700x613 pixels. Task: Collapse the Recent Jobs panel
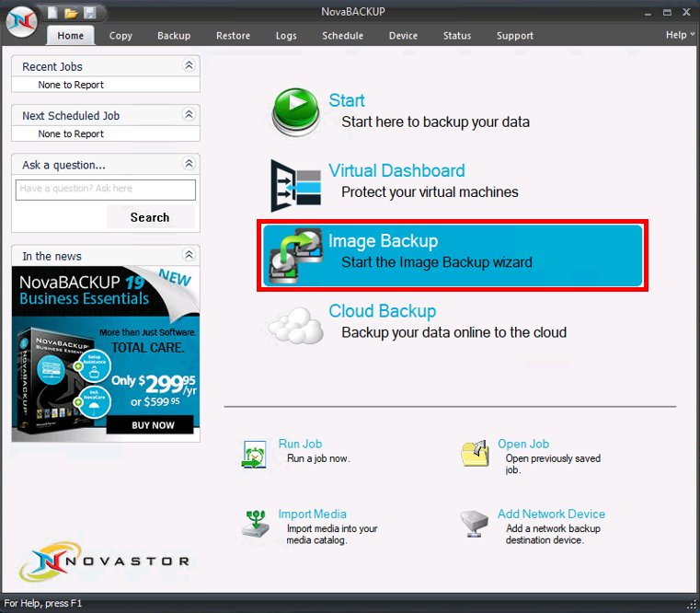click(x=189, y=66)
